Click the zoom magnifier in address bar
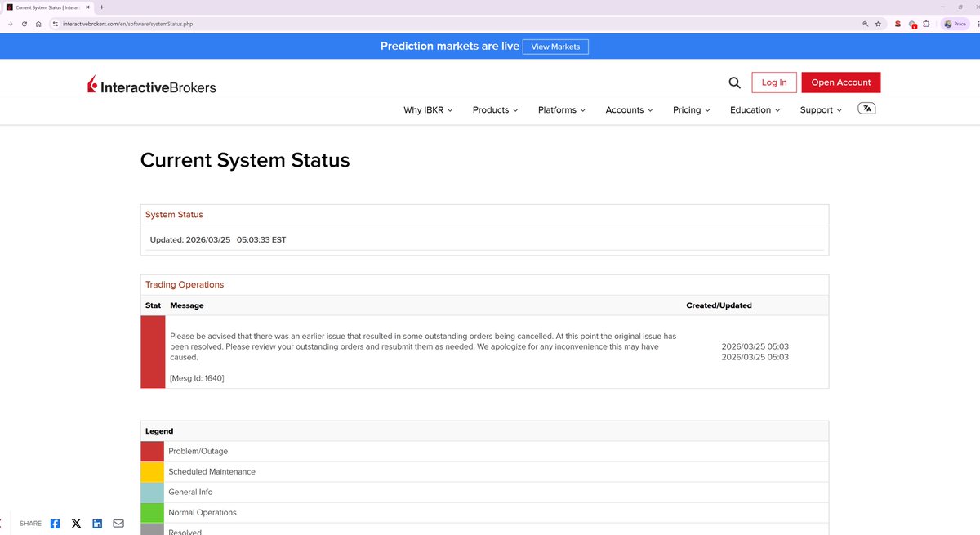 (865, 24)
